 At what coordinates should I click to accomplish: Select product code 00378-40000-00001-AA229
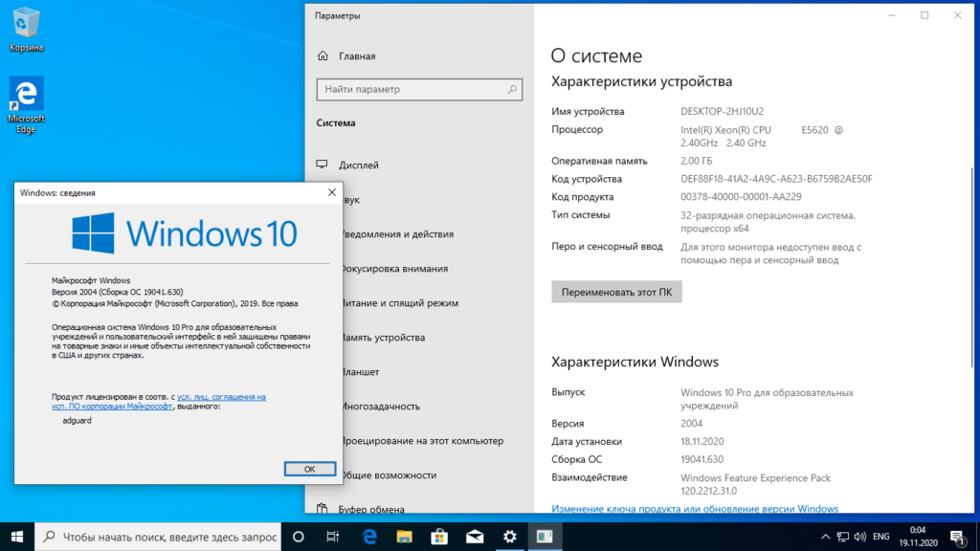[x=741, y=197]
